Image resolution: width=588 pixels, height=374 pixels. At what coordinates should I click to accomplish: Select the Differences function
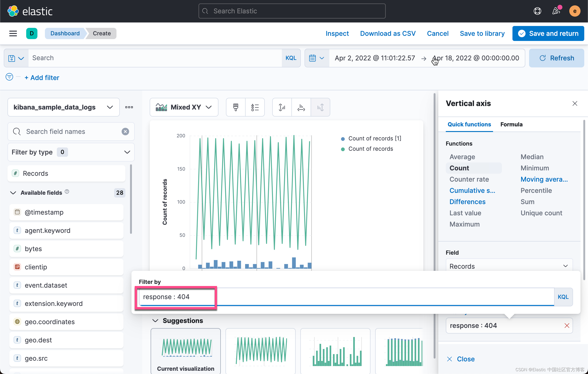click(467, 202)
